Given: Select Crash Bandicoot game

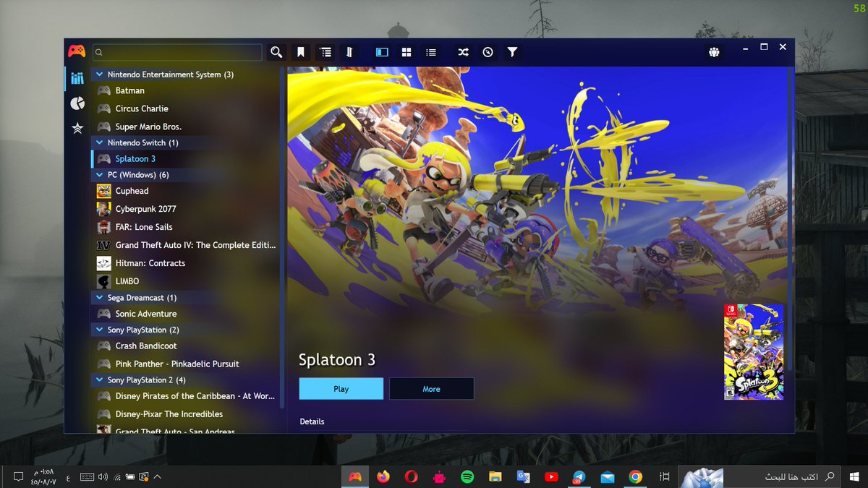Looking at the screenshot, I should pyautogui.click(x=186, y=346).
